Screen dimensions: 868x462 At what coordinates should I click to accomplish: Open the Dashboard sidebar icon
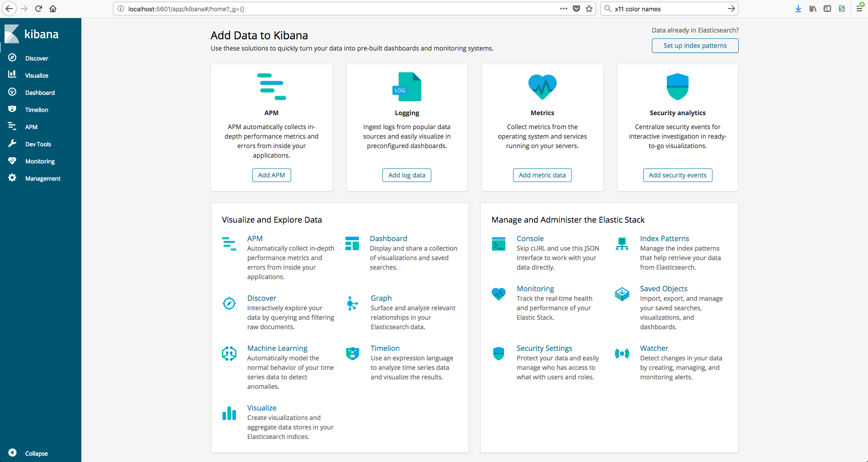tap(12, 92)
